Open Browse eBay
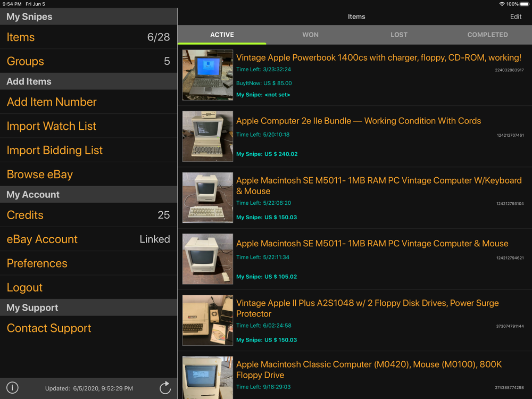532x399 pixels. [x=88, y=174]
